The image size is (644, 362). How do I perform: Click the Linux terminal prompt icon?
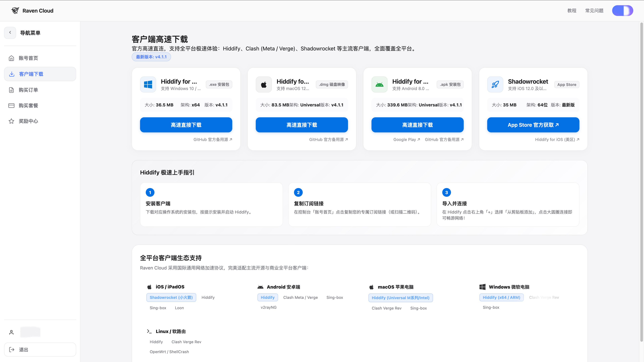pos(149,331)
